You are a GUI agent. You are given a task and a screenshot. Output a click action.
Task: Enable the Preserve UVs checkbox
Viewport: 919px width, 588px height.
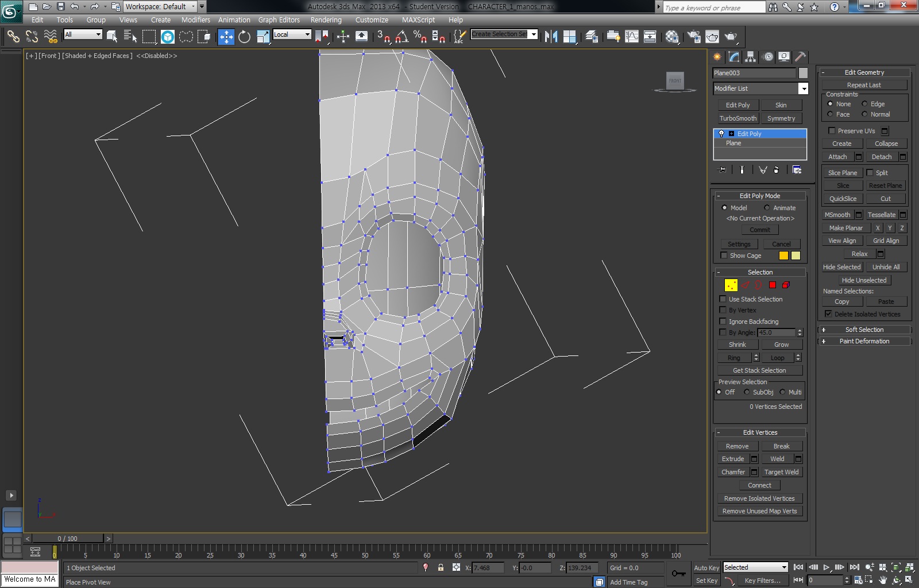pyautogui.click(x=832, y=131)
